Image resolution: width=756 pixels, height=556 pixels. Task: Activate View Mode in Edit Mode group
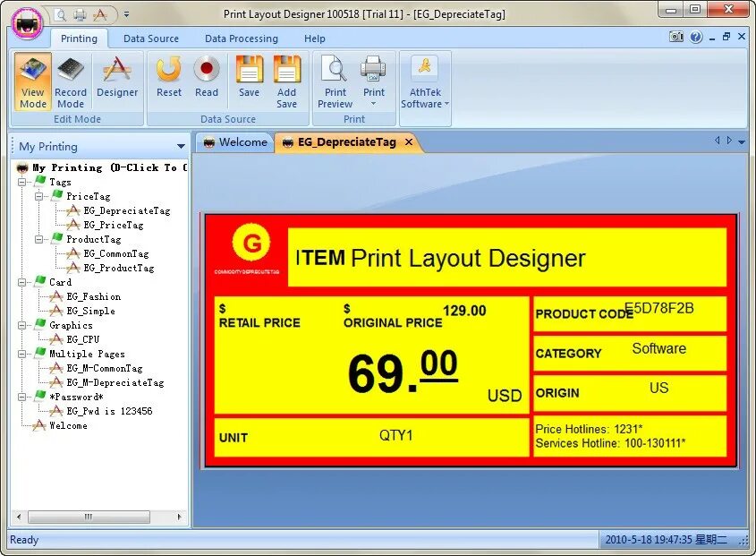pos(32,81)
